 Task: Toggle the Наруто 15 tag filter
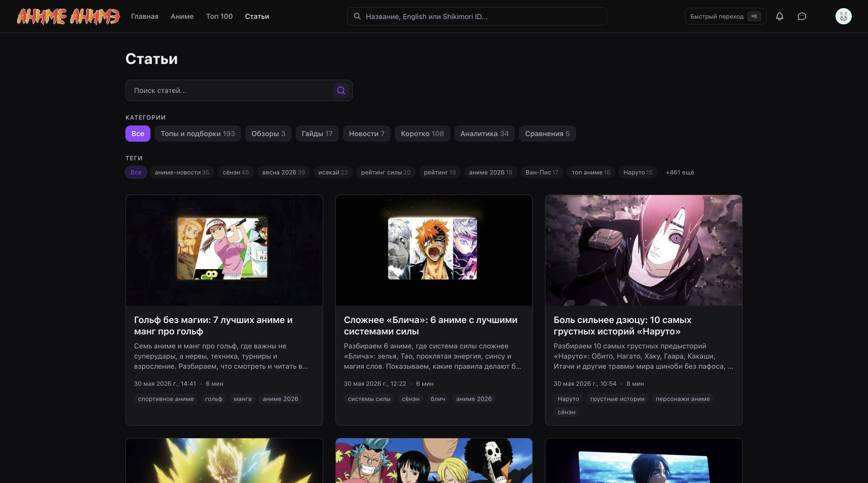click(x=638, y=172)
